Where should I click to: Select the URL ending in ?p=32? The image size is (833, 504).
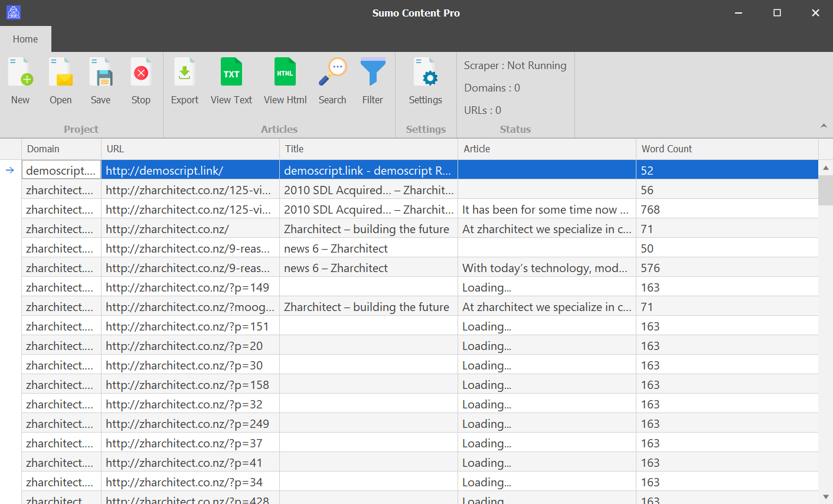click(x=190, y=404)
